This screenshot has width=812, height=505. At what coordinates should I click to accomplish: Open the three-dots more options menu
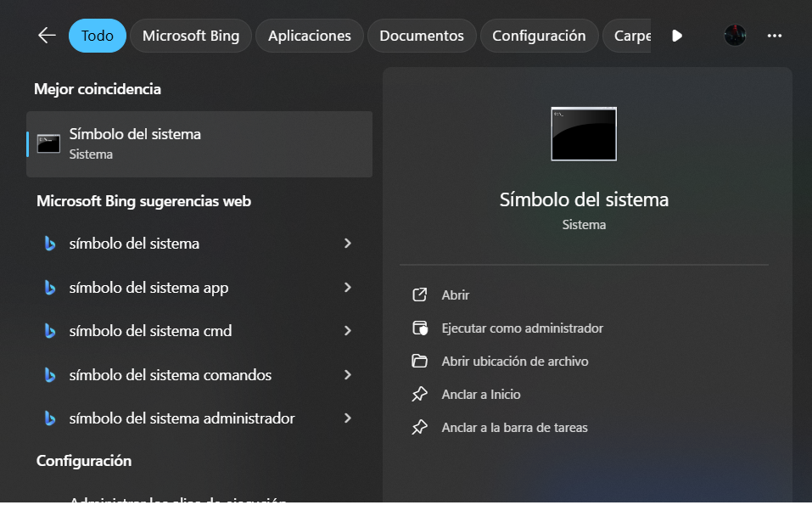click(774, 36)
